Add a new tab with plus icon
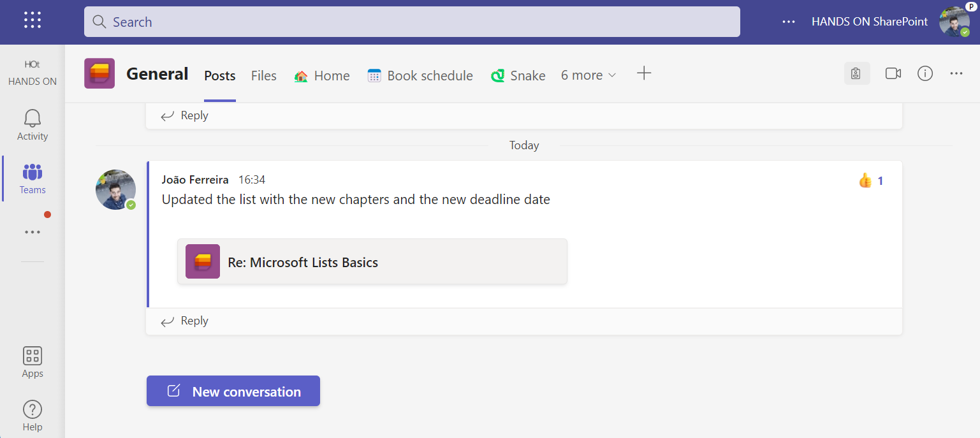The image size is (980, 438). click(644, 74)
